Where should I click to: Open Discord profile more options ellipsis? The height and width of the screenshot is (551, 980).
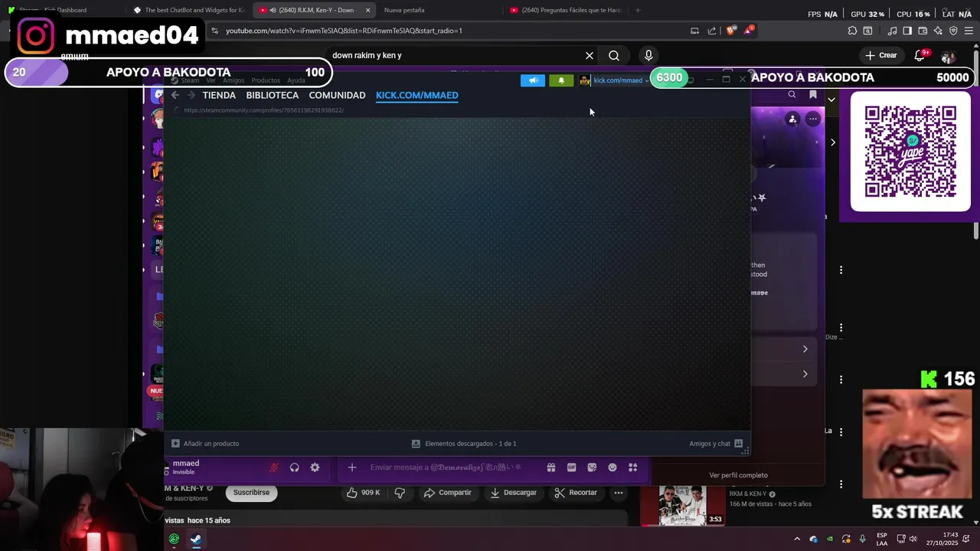click(x=813, y=119)
